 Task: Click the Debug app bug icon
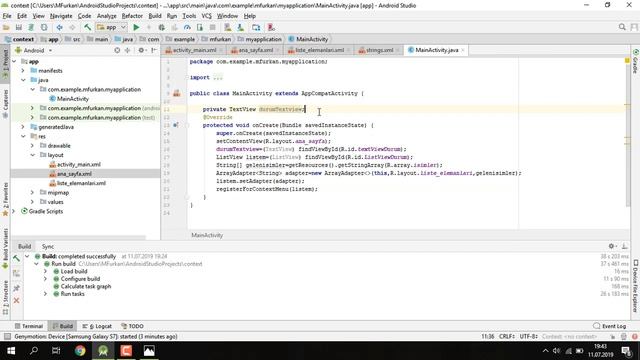[x=162, y=27]
